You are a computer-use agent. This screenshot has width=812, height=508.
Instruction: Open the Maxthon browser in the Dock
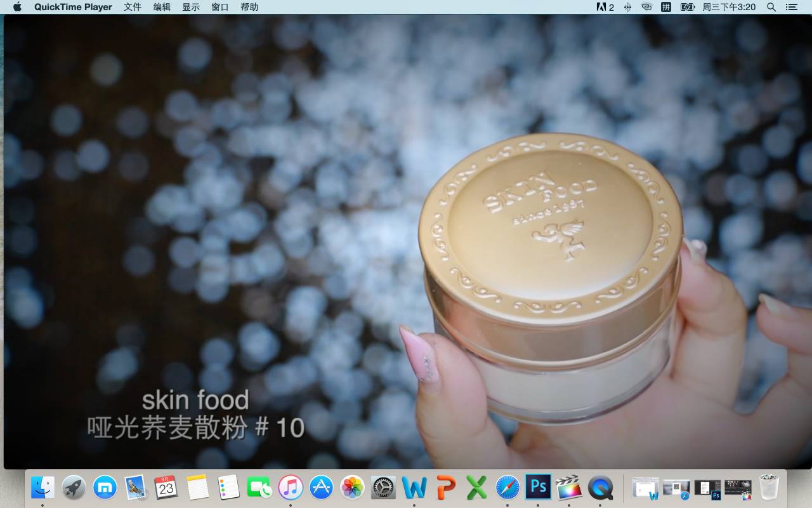pos(105,488)
